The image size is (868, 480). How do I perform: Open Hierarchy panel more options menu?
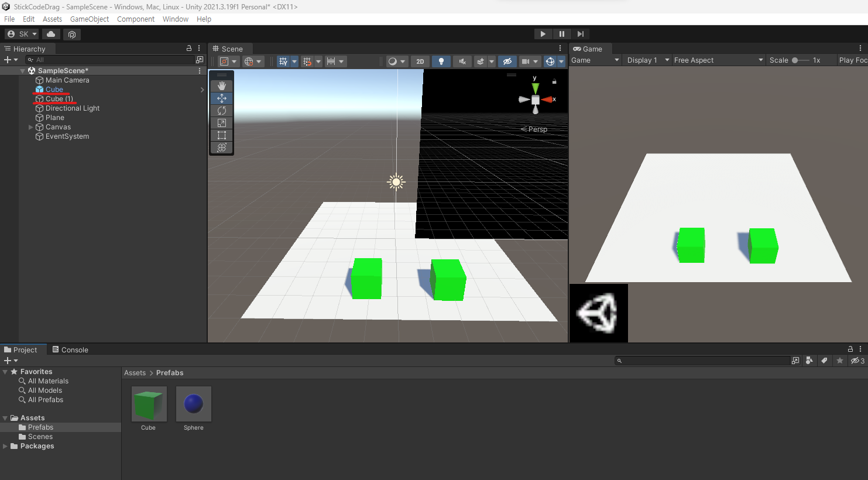click(199, 49)
